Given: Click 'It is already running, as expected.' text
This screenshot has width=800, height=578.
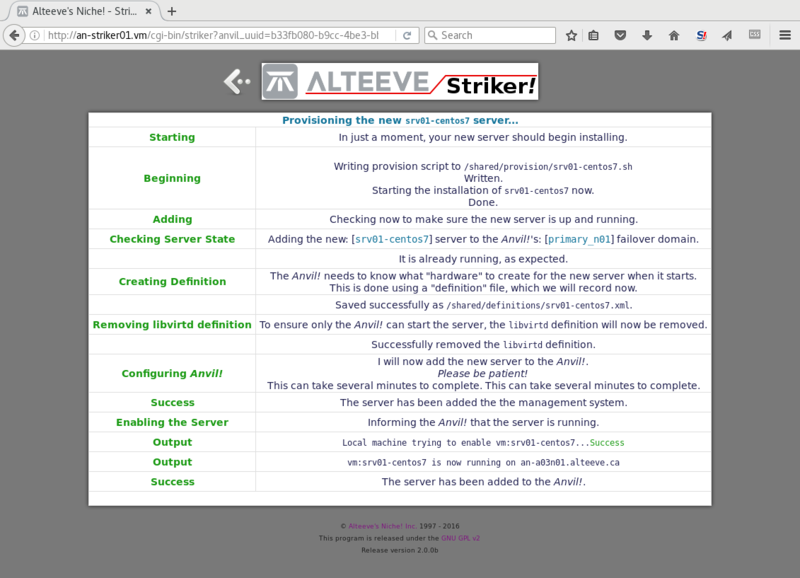Looking at the screenshot, I should click(x=483, y=259).
